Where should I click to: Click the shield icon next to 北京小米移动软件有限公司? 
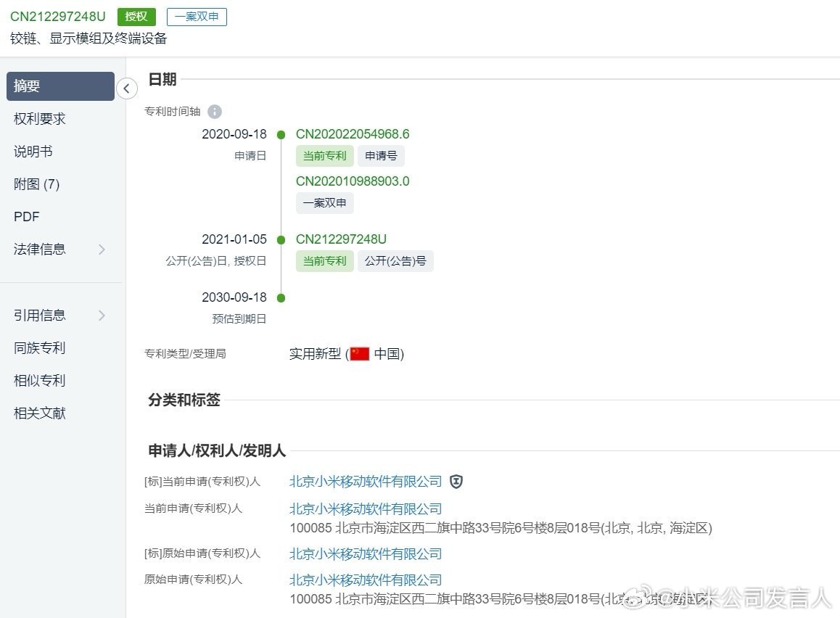(x=456, y=482)
